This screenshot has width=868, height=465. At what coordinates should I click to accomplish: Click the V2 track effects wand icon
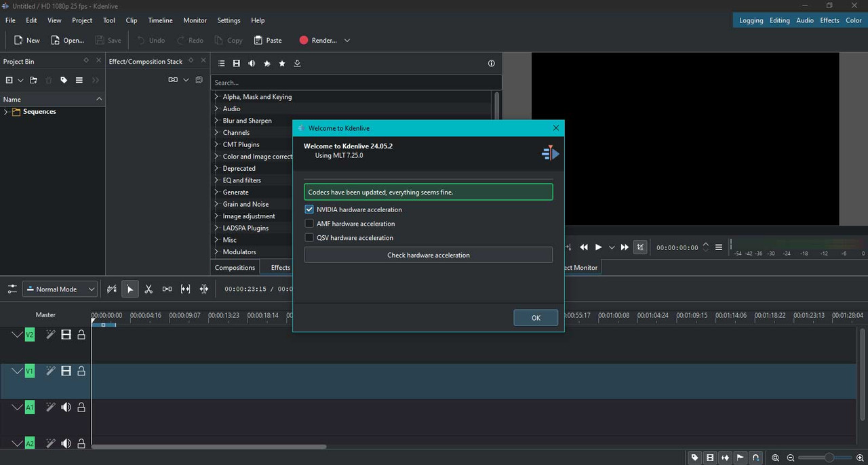click(x=50, y=334)
